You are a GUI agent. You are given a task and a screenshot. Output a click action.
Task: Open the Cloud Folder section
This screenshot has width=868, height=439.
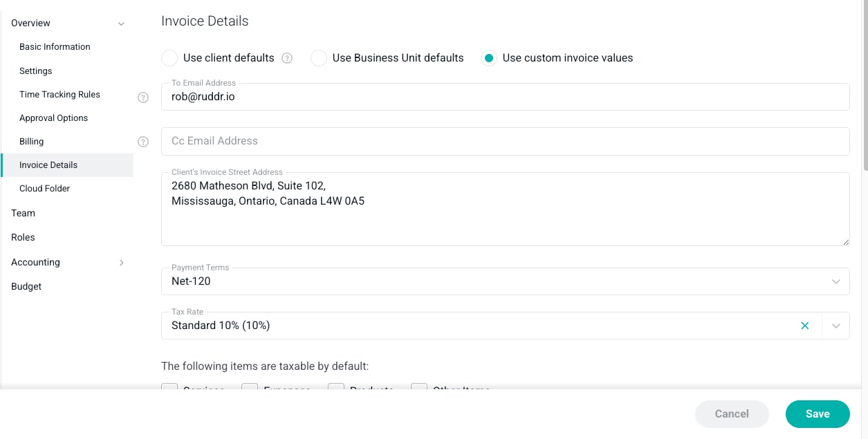click(44, 189)
